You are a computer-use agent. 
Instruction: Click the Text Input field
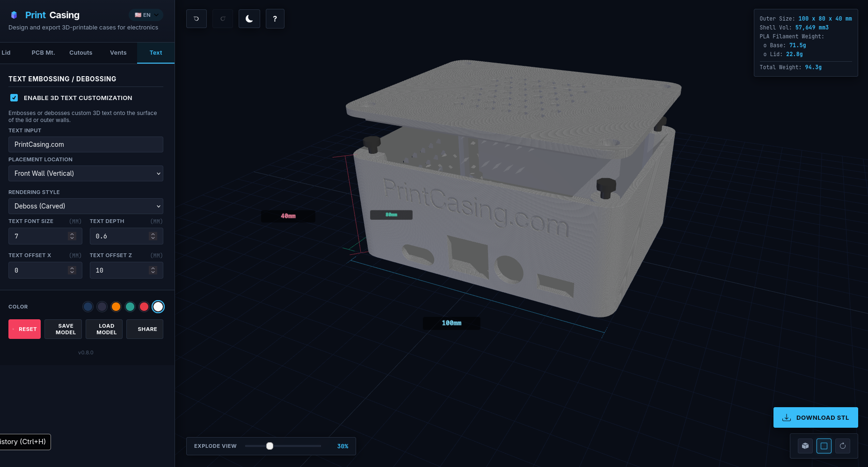click(86, 144)
